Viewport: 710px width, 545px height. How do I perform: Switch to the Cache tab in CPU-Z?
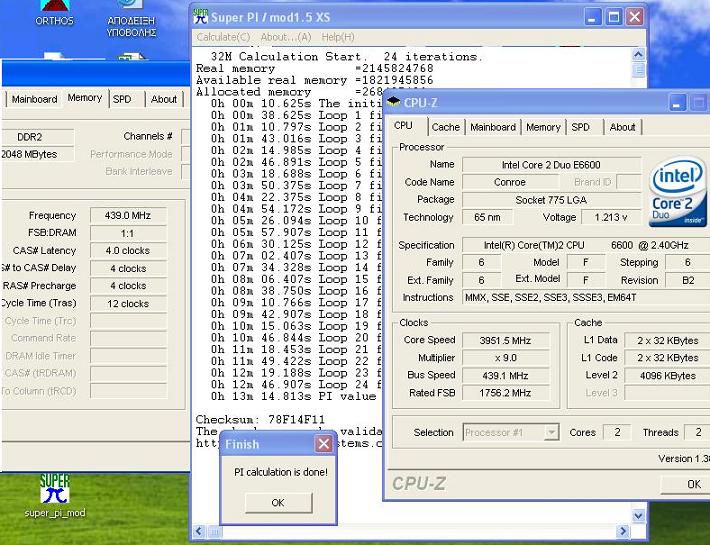(x=446, y=127)
